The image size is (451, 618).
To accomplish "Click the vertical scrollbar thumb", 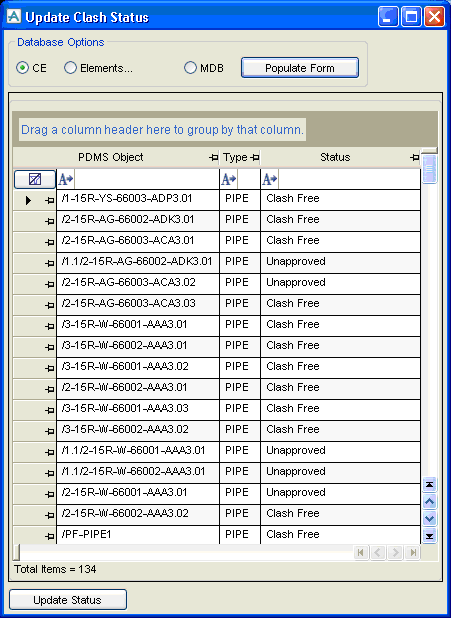I will pyautogui.click(x=430, y=169).
